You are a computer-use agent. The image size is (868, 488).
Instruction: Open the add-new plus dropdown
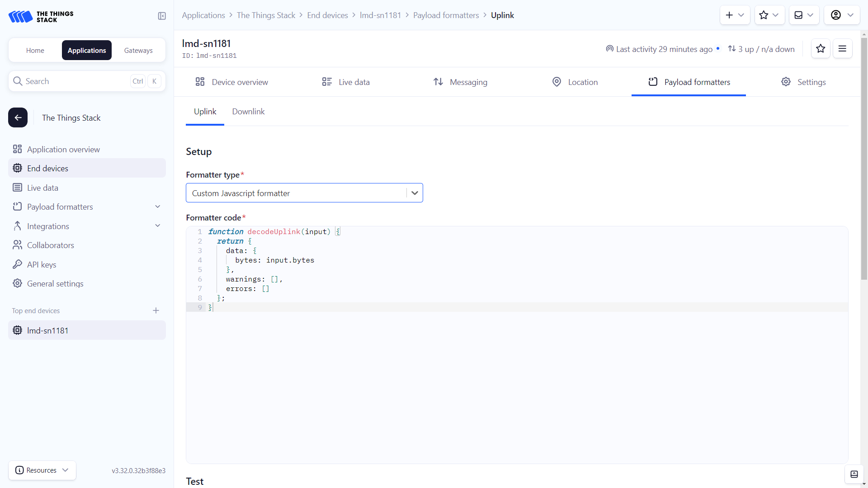[735, 15]
